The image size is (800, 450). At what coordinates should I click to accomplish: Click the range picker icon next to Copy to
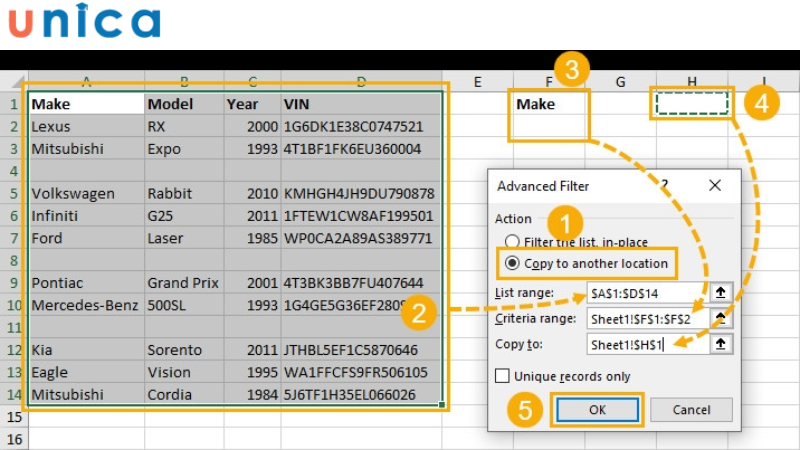pos(721,343)
